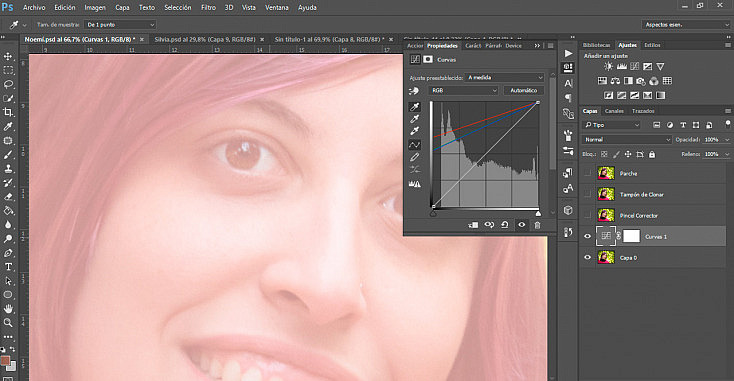Lock all on the layer

tap(652, 154)
